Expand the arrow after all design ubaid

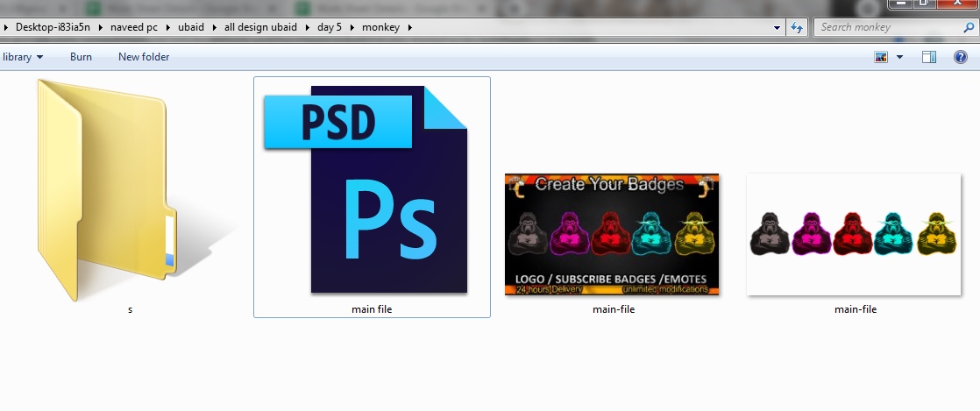point(307,27)
